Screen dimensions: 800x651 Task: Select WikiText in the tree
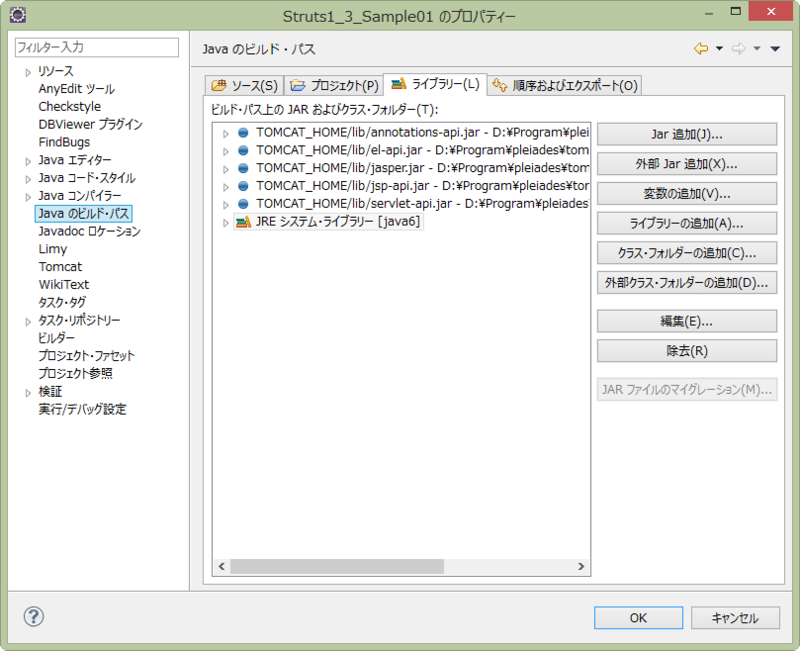point(64,285)
